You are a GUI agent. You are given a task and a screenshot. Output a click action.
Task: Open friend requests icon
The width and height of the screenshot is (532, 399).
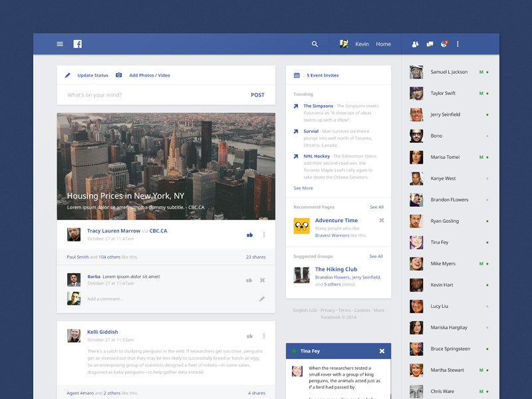[x=414, y=43]
